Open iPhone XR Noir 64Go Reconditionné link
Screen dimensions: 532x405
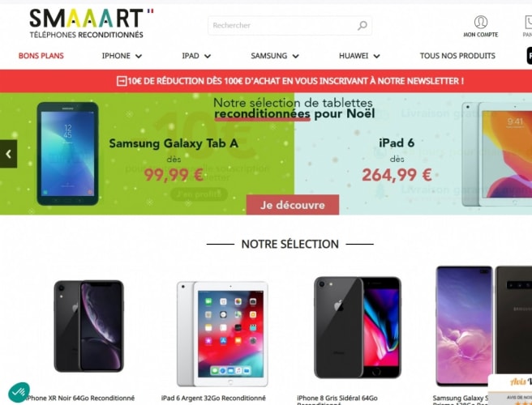coord(80,398)
